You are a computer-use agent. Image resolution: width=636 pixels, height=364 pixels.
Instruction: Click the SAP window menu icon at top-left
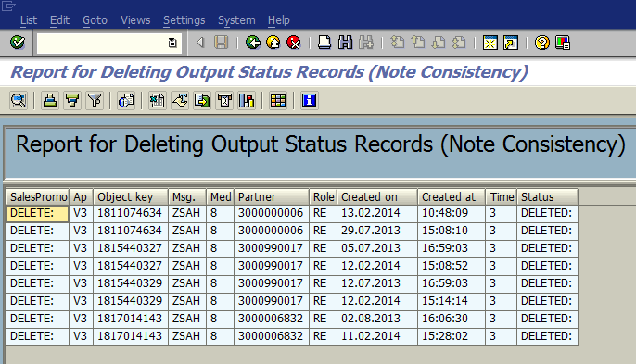click(8, 6)
